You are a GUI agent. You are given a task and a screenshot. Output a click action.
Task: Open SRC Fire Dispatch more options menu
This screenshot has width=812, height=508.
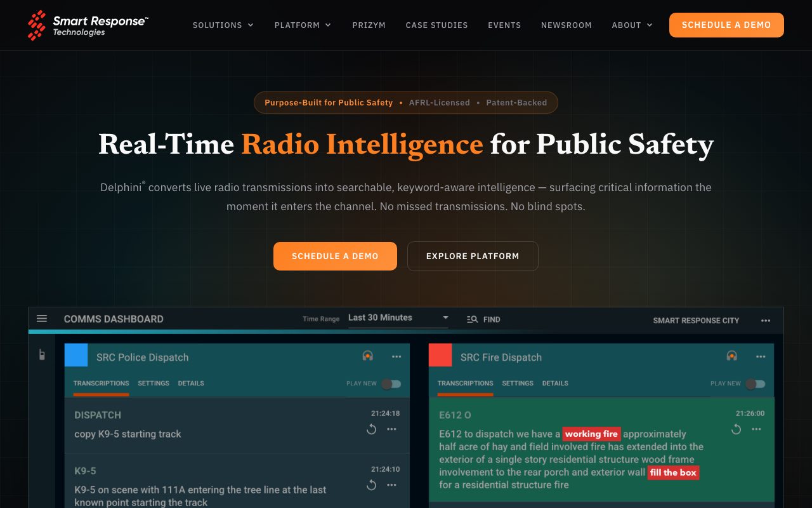761,357
